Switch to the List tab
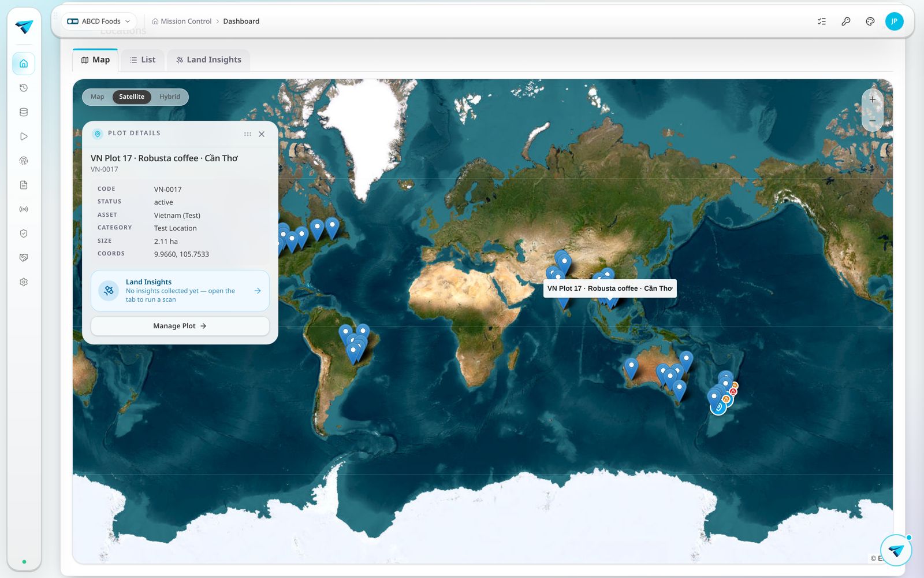This screenshot has height=578, width=924. tap(143, 60)
